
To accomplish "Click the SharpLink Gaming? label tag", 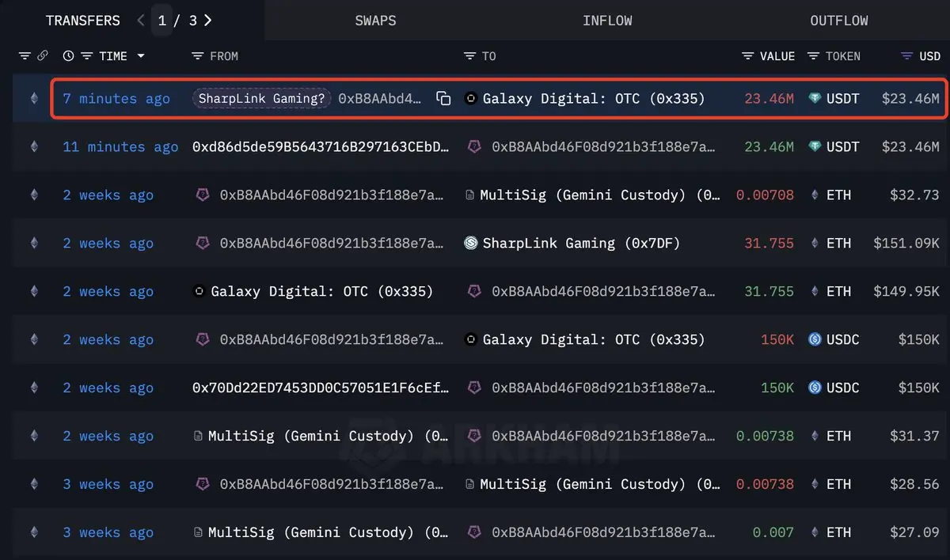I will click(263, 99).
